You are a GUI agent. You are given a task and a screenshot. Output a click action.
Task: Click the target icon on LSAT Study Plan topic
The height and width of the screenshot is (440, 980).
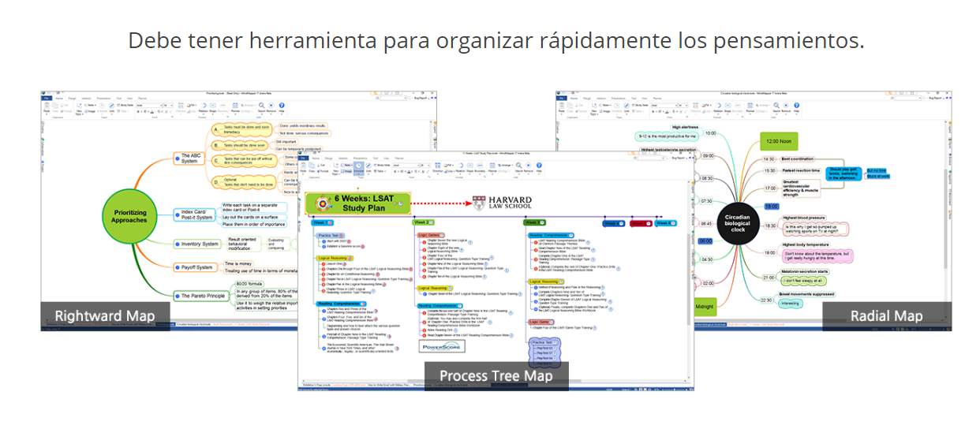click(x=321, y=203)
